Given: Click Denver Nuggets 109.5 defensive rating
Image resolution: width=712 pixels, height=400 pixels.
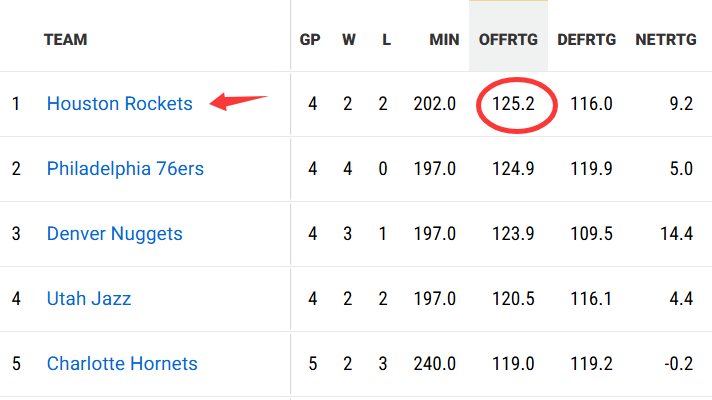Looking at the screenshot, I should (591, 234).
